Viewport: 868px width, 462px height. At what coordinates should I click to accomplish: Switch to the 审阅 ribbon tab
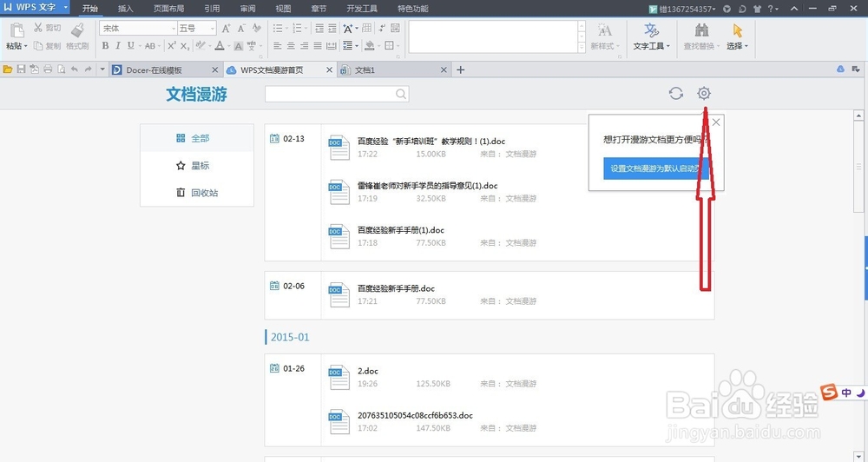click(248, 9)
